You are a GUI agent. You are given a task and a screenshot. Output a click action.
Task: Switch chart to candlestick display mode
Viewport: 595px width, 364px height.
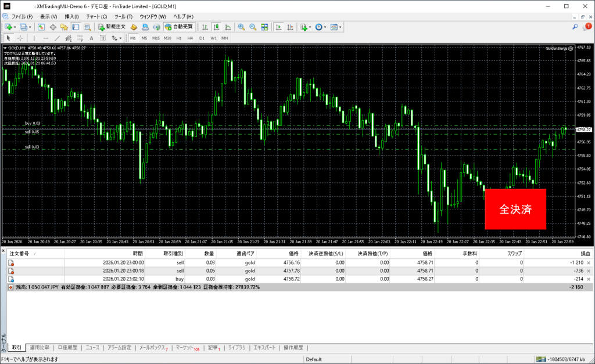[216, 27]
